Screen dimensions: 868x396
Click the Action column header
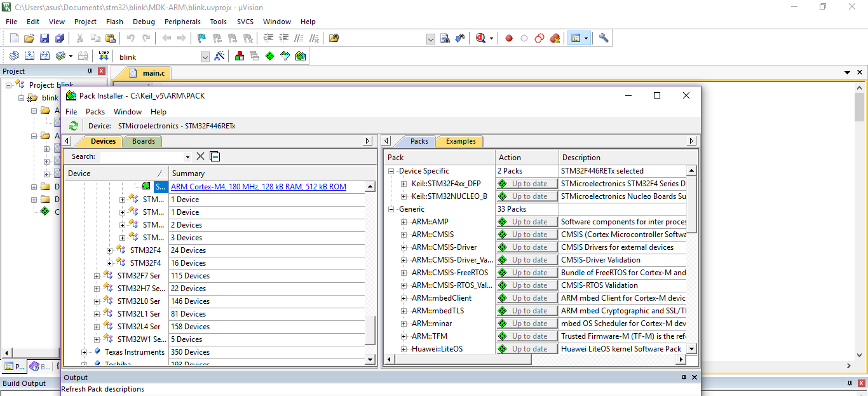(527, 158)
